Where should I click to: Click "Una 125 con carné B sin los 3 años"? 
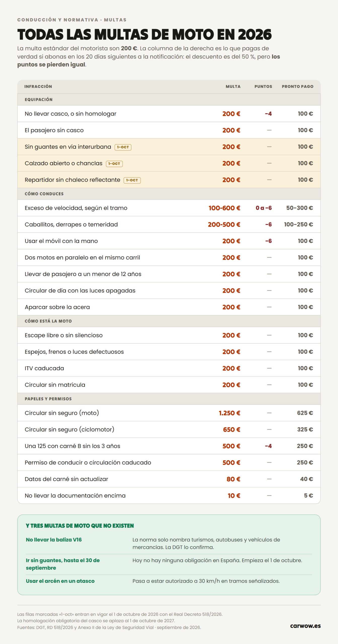pyautogui.click(x=72, y=446)
